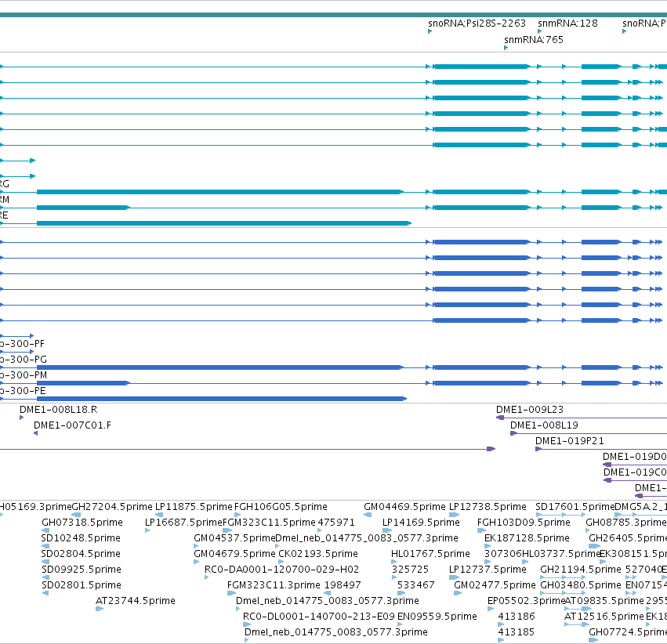Click the o-300-PE transcript label
The height and width of the screenshot is (644, 667).
point(23,391)
